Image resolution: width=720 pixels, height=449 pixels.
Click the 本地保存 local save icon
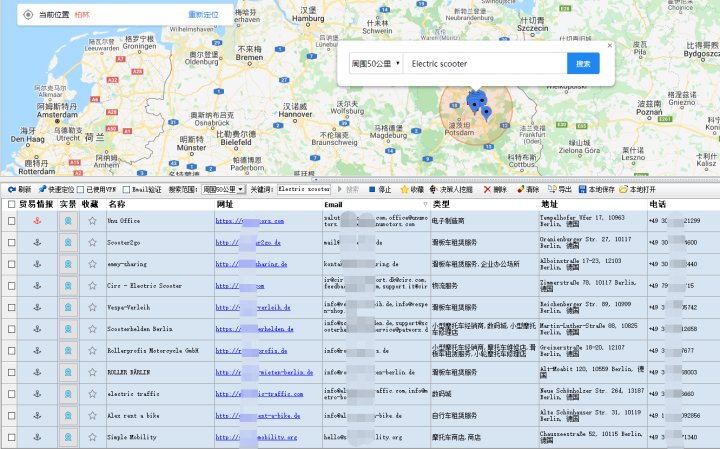coord(583,190)
